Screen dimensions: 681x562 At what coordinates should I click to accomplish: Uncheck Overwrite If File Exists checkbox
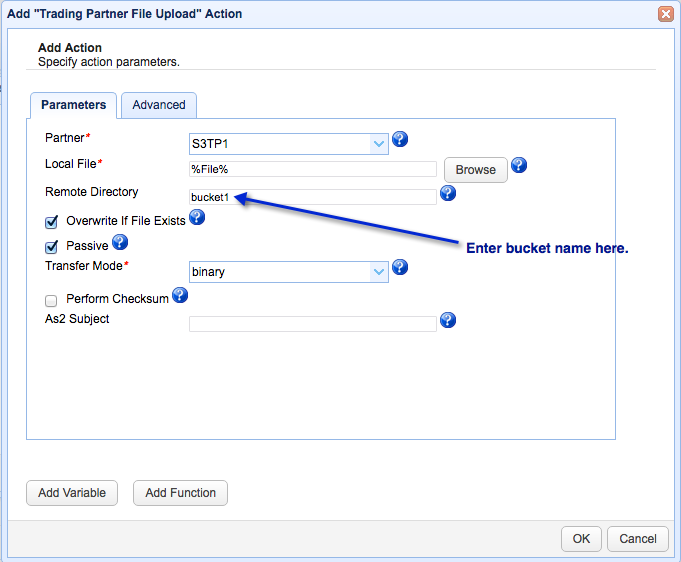pos(51,222)
